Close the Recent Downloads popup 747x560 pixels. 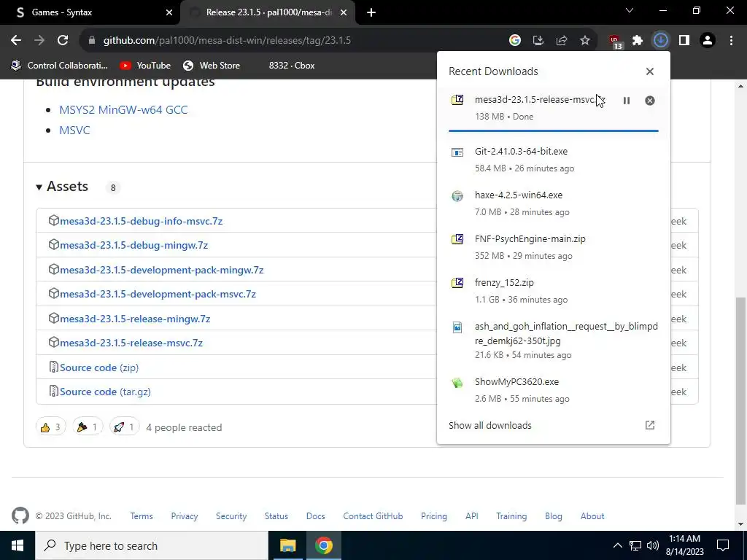[650, 71]
